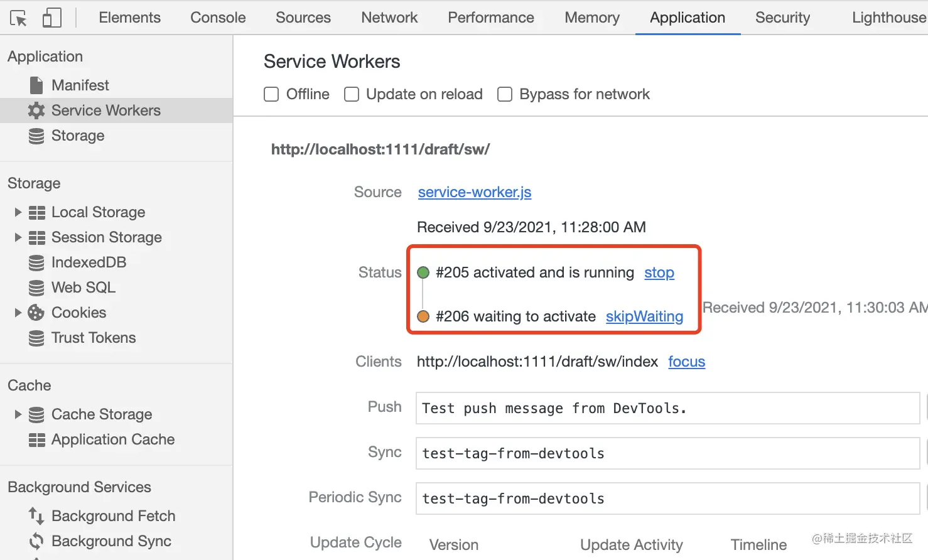Enable the Offline checkbox

tap(271, 94)
